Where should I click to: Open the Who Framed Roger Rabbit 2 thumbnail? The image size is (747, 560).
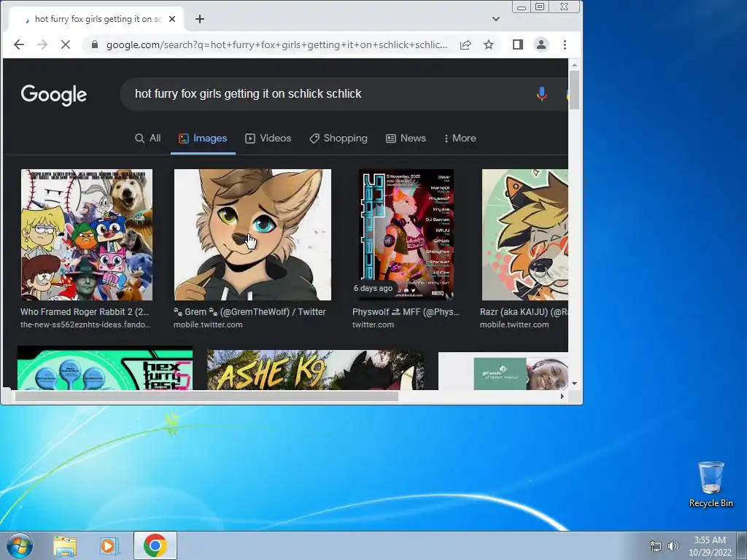point(87,235)
